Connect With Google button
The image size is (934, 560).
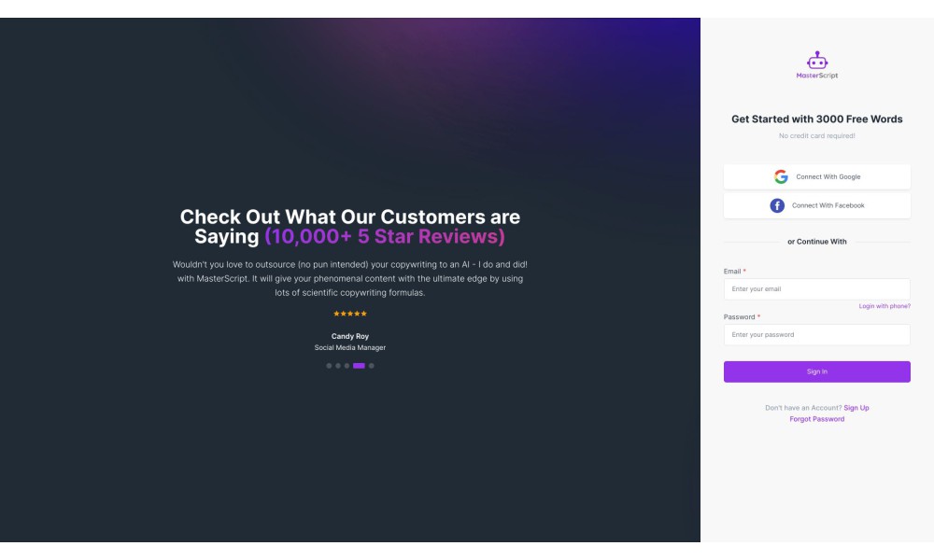pos(816,176)
